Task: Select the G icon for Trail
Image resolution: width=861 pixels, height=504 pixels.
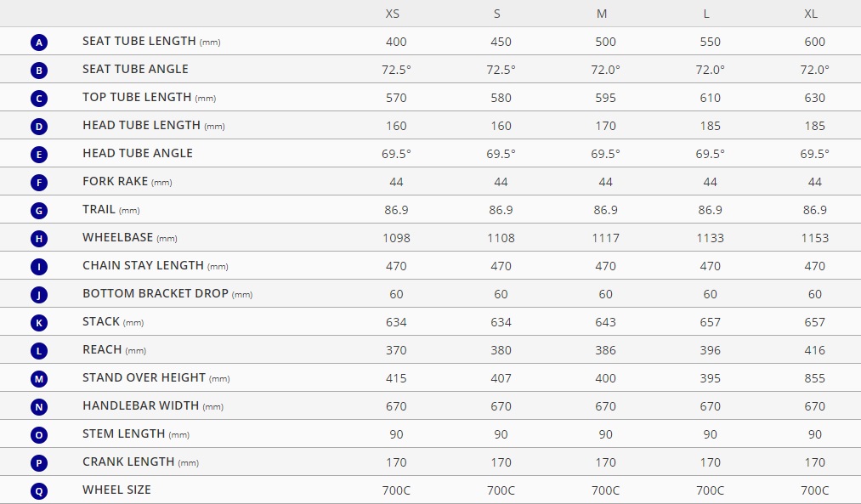Action: click(x=39, y=210)
